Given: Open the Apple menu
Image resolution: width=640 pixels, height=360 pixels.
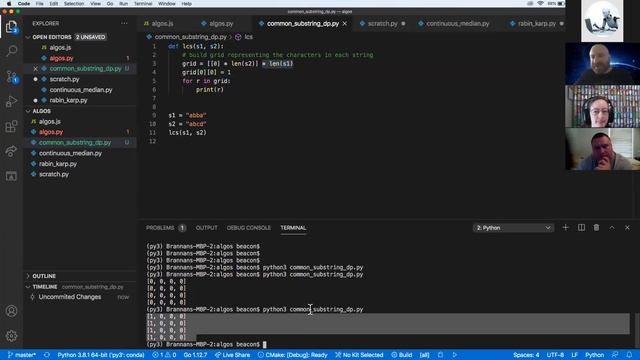Looking at the screenshot, I should 9,4.
